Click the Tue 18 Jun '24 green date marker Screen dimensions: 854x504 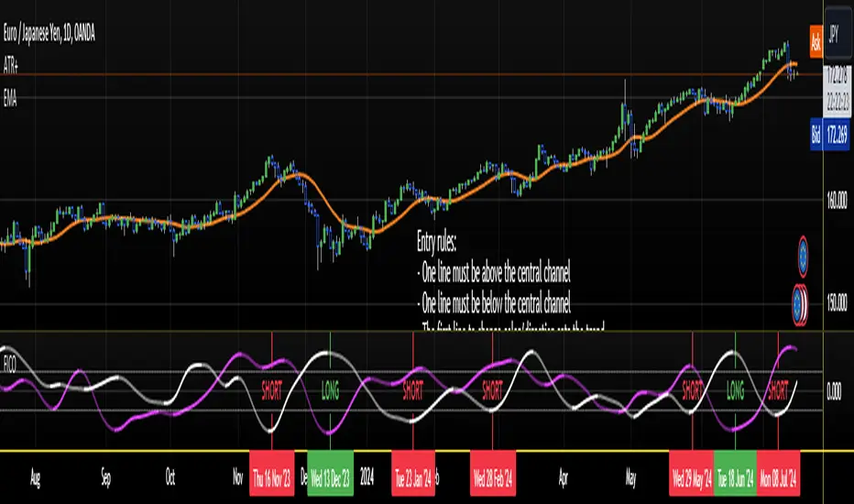735,473
